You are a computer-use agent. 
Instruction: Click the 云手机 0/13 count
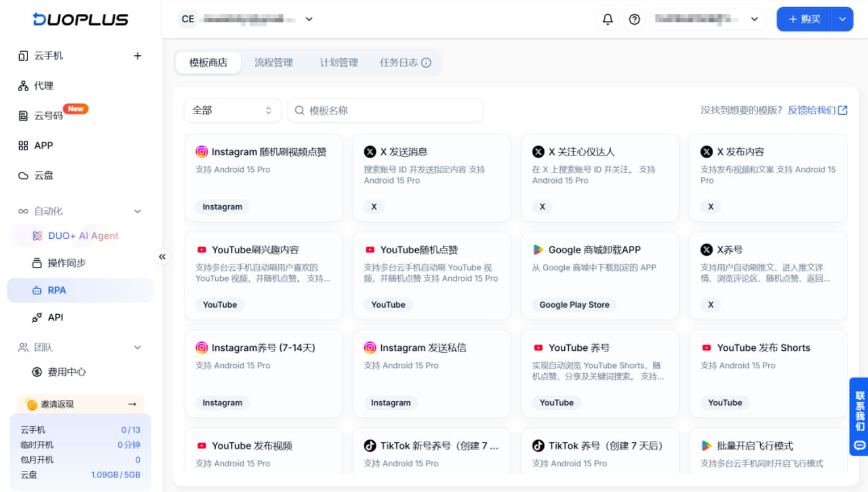131,430
